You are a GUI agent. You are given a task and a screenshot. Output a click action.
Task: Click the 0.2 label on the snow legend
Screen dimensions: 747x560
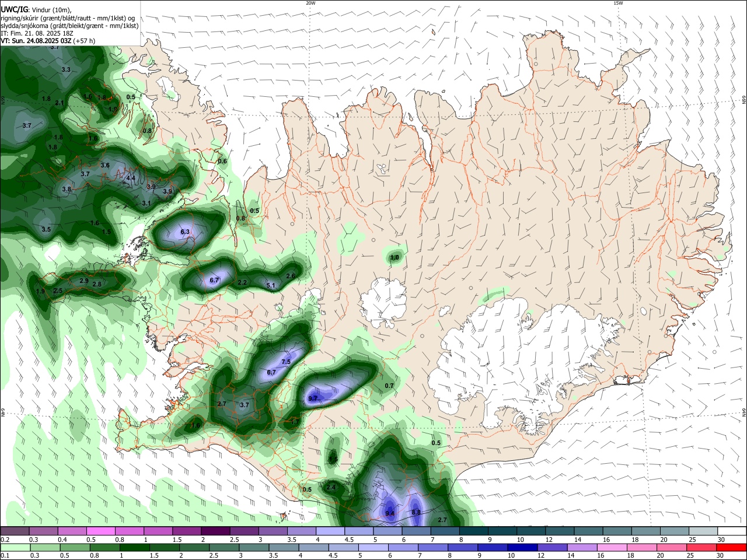click(5, 540)
